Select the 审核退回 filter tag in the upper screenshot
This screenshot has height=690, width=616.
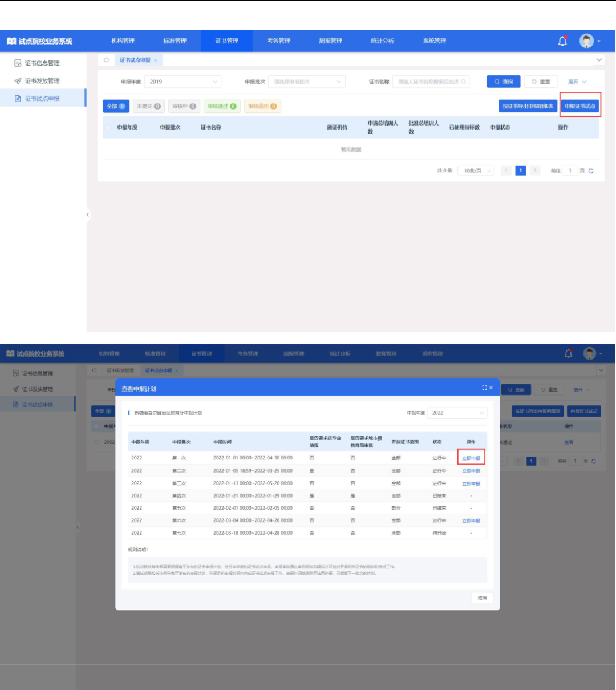pyautogui.click(x=262, y=106)
